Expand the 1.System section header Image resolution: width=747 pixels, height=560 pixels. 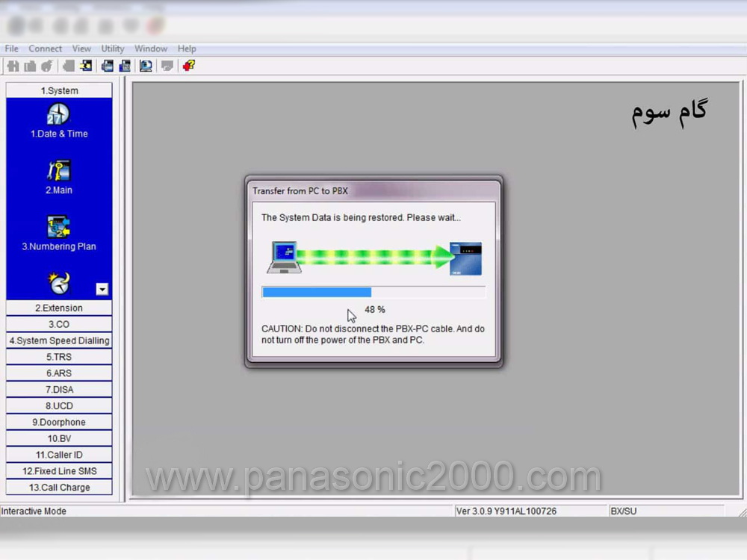59,90
